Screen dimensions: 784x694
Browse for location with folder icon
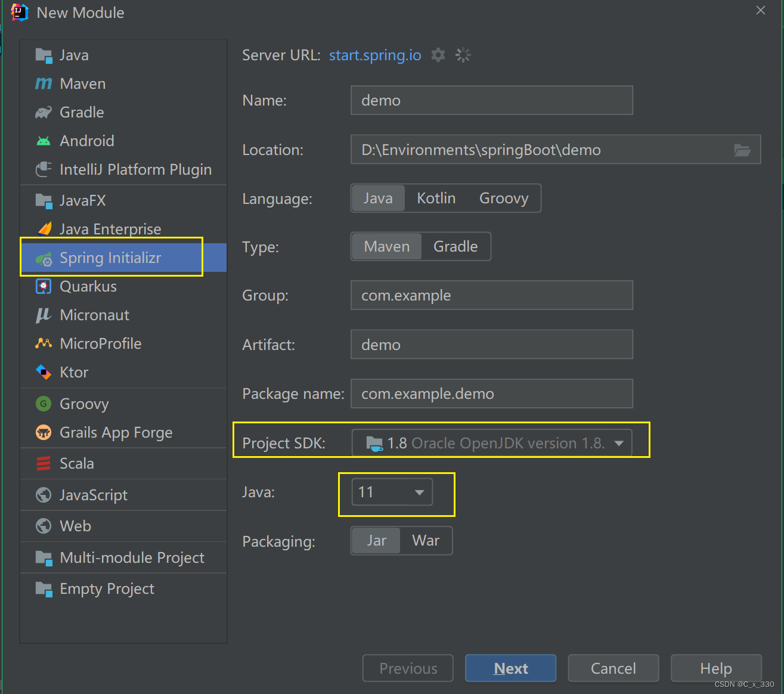742,150
